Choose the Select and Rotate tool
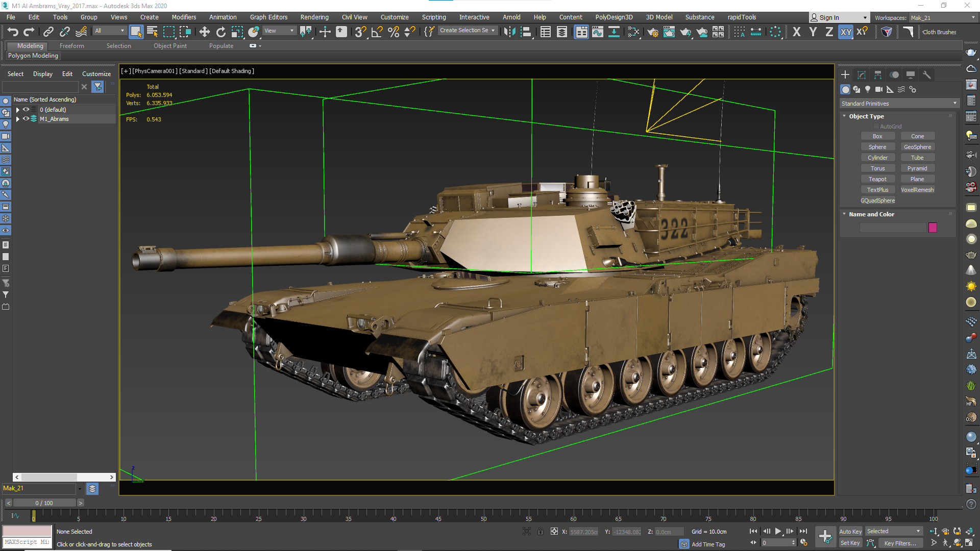Screen dimensions: 980x551 [x=220, y=32]
